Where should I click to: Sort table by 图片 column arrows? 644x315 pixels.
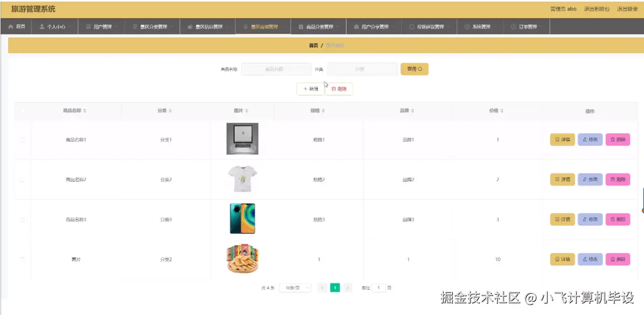[x=247, y=111]
